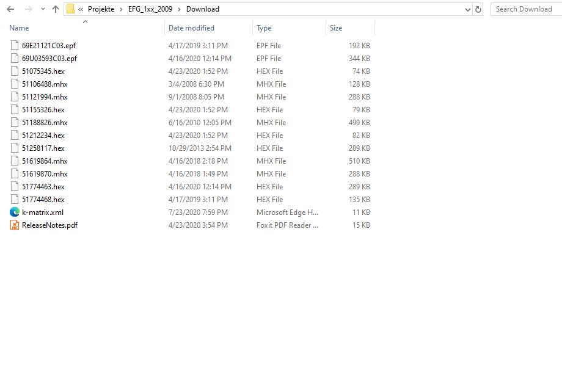Focus the Search Download field
The image size is (562, 392).
[x=526, y=9]
